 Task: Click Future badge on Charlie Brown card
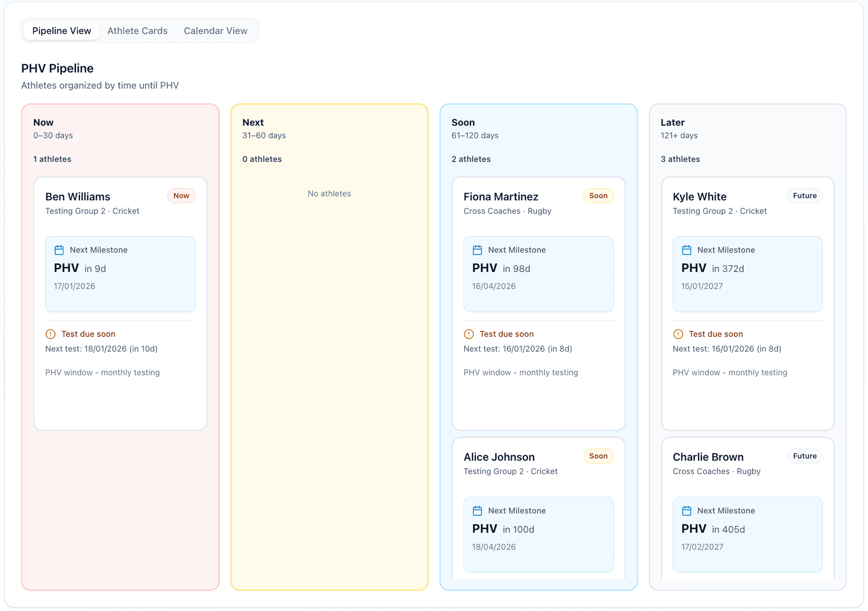(x=804, y=456)
